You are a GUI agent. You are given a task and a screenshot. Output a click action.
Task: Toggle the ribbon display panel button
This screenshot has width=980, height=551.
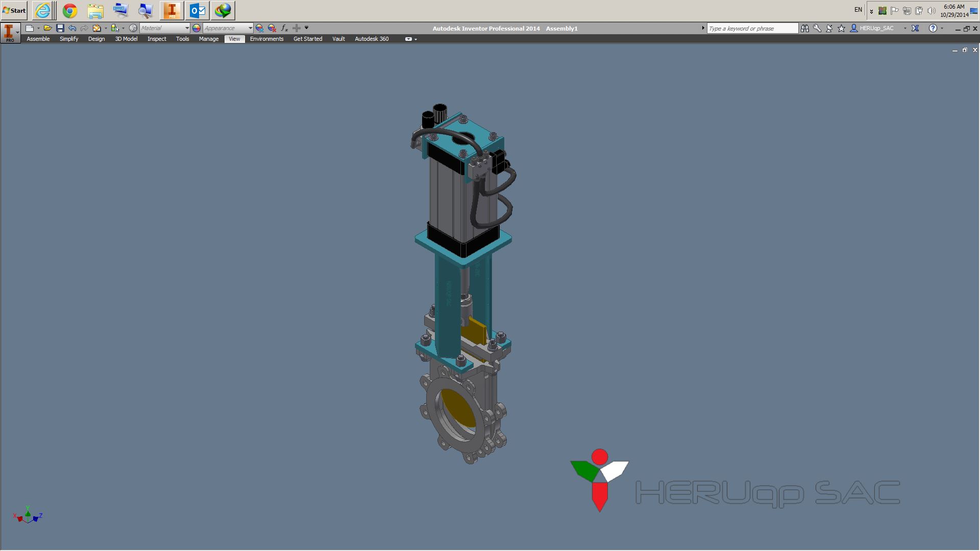click(x=408, y=39)
